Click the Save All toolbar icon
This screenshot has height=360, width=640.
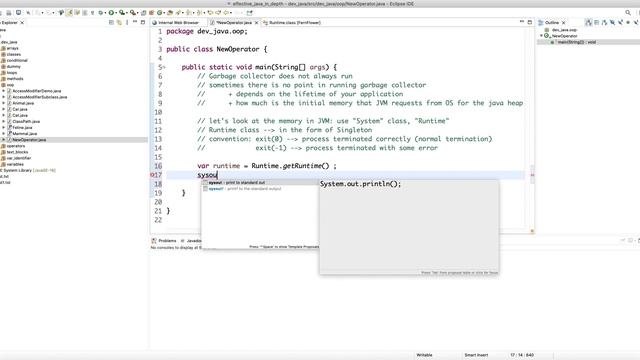[x=8, y=13]
